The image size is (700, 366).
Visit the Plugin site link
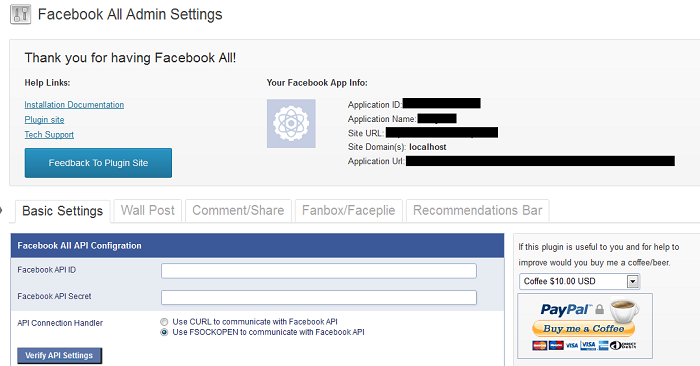[x=44, y=120]
